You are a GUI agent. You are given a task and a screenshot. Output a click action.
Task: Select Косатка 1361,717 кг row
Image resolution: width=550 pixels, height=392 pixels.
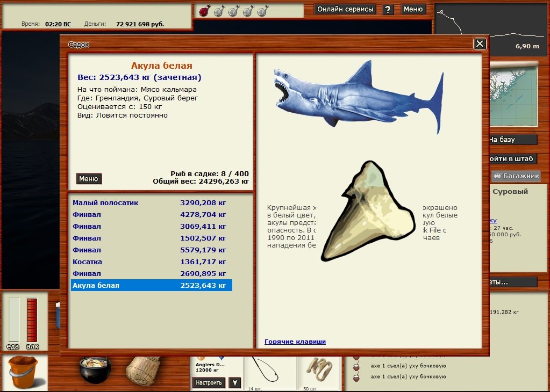coord(152,262)
